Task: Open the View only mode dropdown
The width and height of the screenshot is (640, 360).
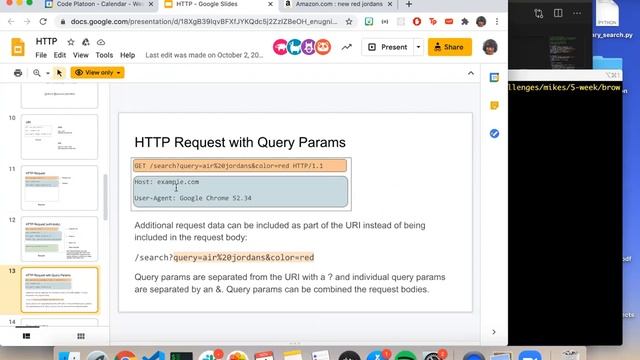Action: [x=97, y=73]
